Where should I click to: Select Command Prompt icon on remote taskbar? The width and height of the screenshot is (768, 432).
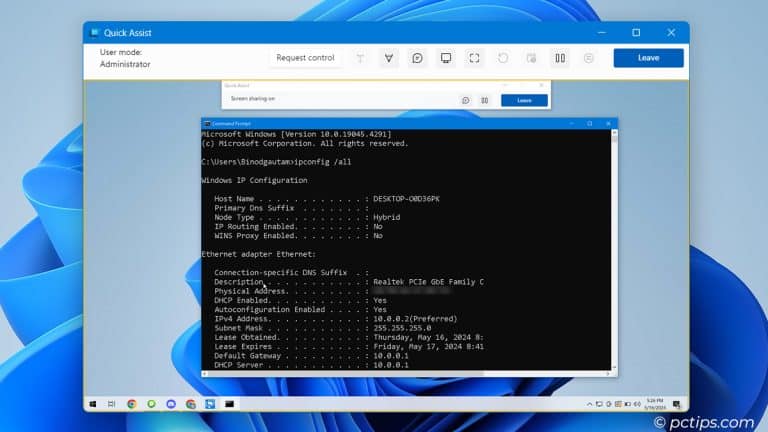tap(229, 404)
